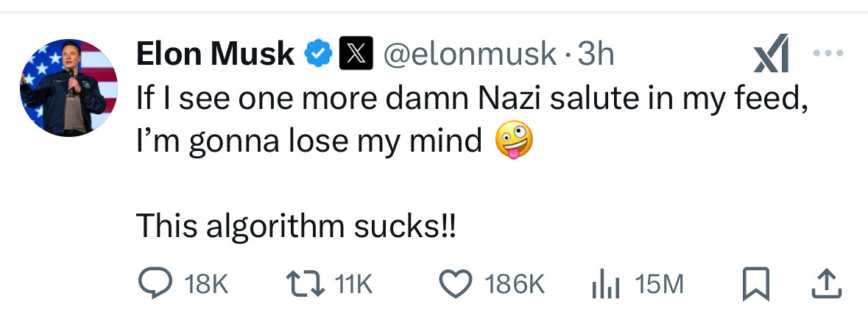Open the three-dot more options menu
Screen dimensions: 868x324
click(827, 54)
